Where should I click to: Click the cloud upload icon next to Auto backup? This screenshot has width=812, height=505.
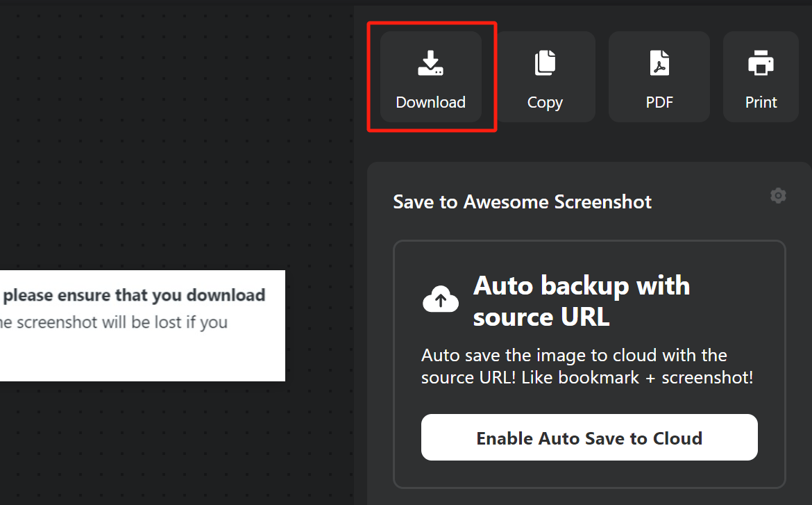(x=440, y=300)
